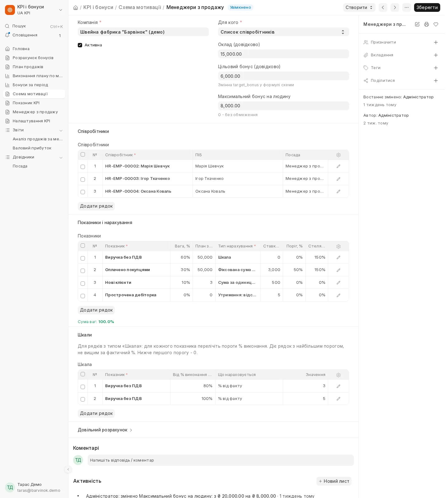Click the comment input field
The height and width of the screenshot is (498, 448).
[221, 460]
